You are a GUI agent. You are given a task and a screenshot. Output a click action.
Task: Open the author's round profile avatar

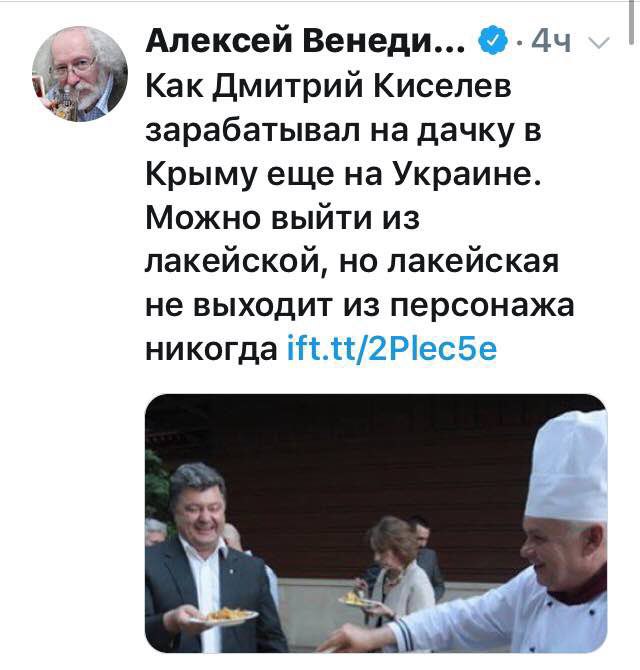point(80,74)
